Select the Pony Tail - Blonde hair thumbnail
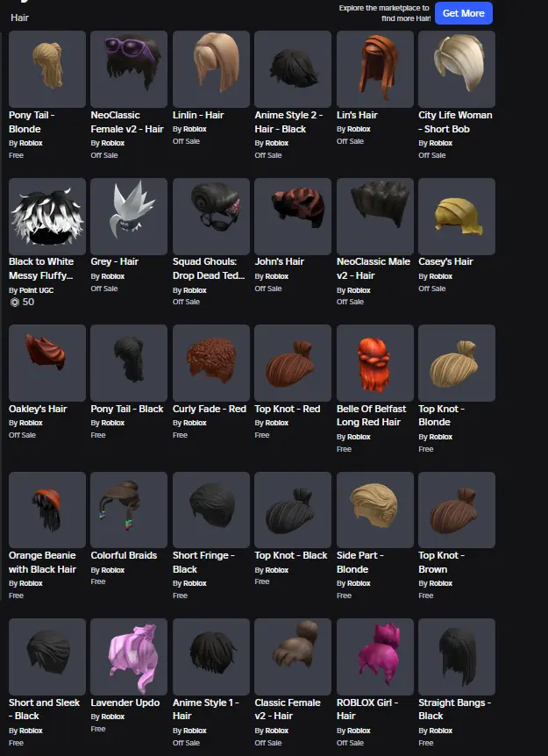 (x=47, y=69)
